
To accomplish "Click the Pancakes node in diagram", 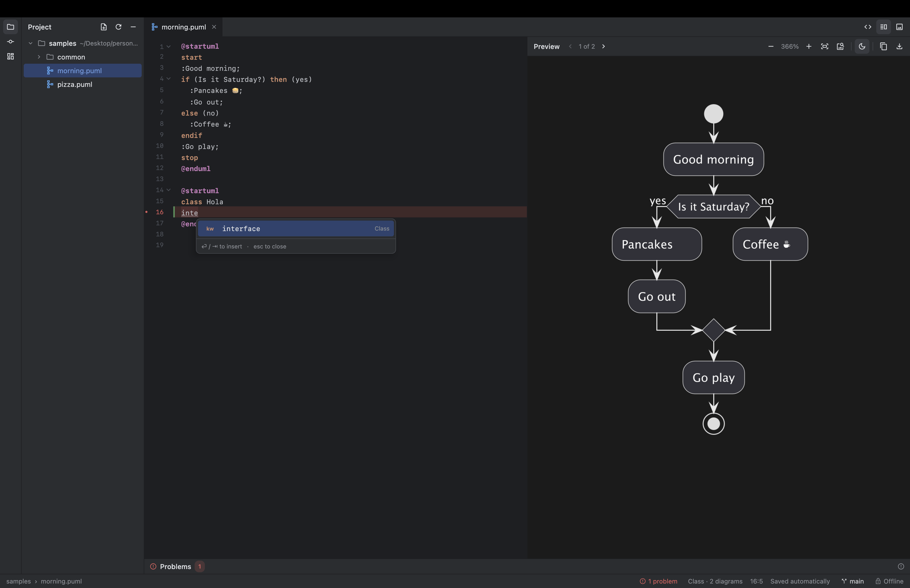I will 656,244.
